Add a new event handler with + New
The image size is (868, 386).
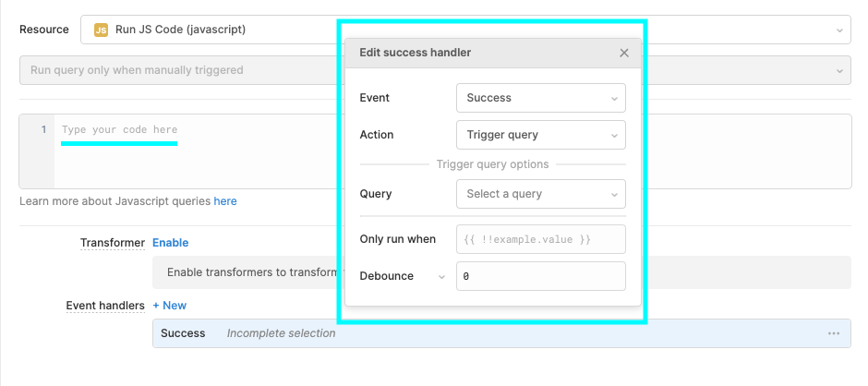point(169,306)
